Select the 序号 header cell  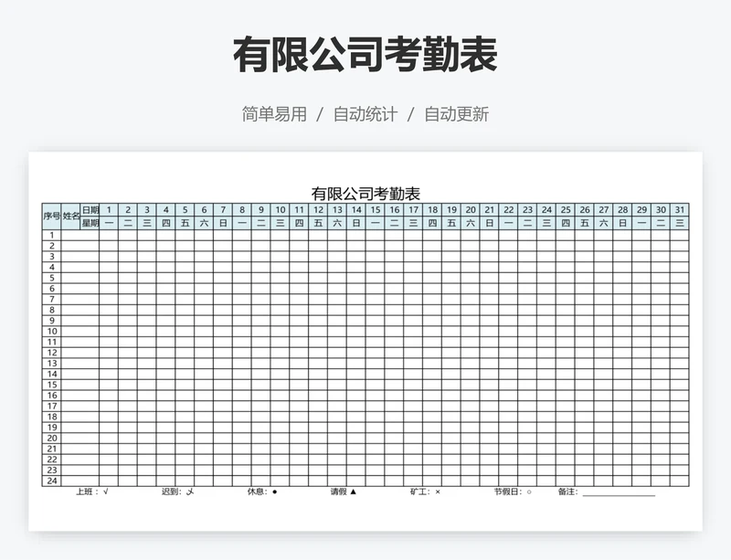tap(52, 217)
